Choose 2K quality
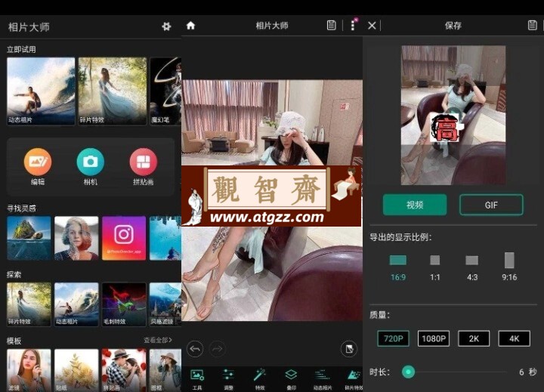Viewport: 544px width, 392px height. (x=474, y=338)
